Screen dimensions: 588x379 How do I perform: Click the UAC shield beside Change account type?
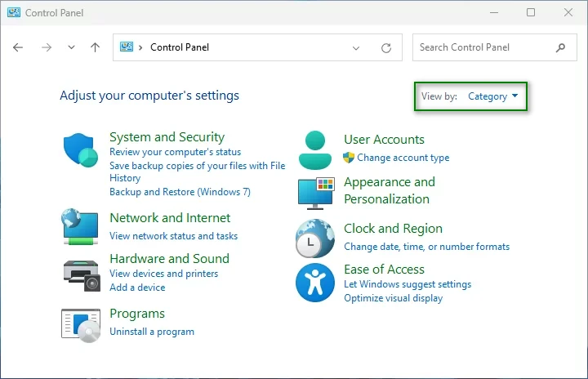tap(349, 158)
